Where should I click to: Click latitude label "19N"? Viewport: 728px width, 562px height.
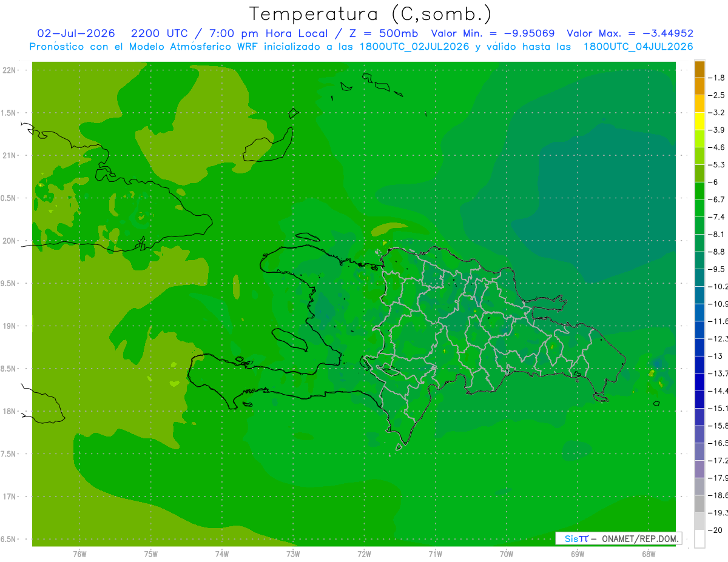click(10, 326)
